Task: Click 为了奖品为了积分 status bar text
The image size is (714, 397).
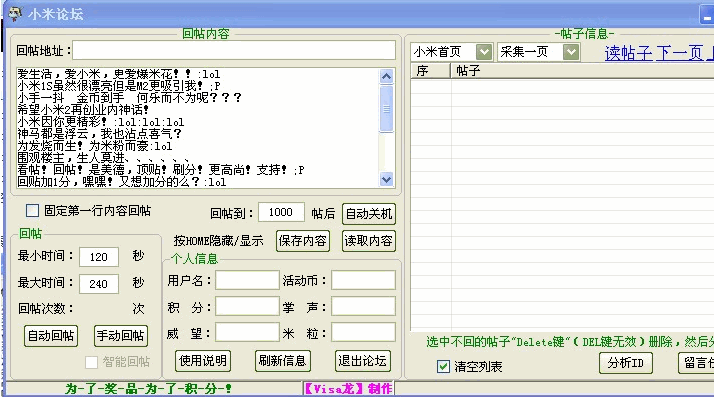Action: 149,388
